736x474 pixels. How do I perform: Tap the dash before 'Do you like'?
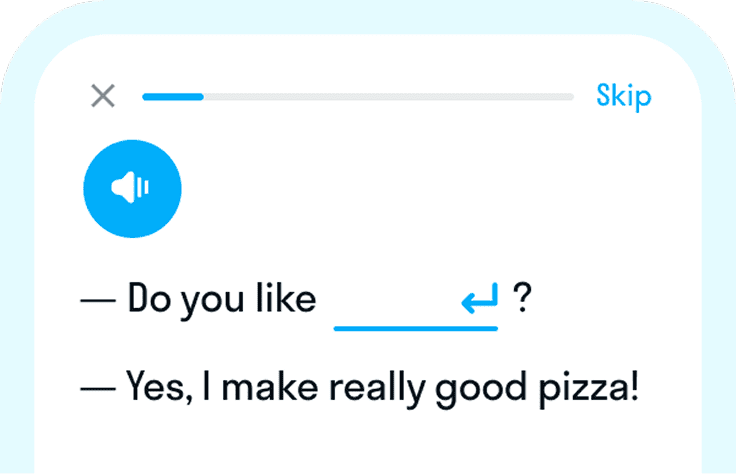(x=98, y=300)
